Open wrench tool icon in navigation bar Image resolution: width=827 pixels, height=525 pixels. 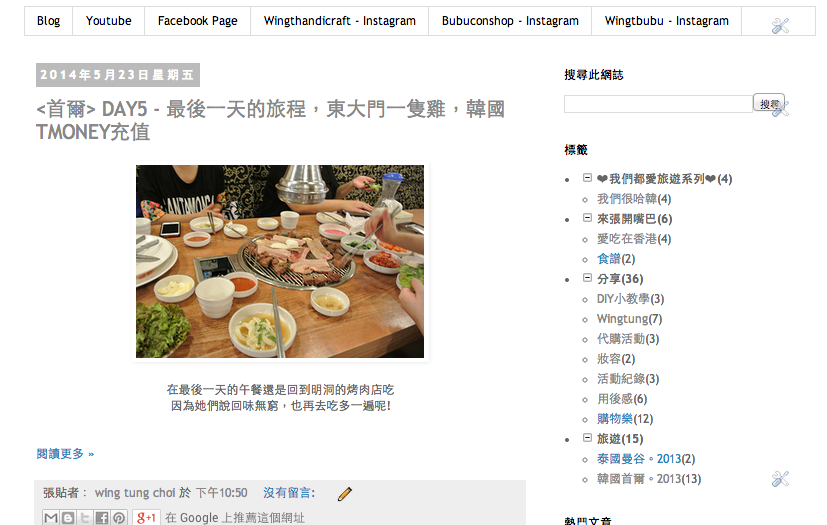[780, 25]
